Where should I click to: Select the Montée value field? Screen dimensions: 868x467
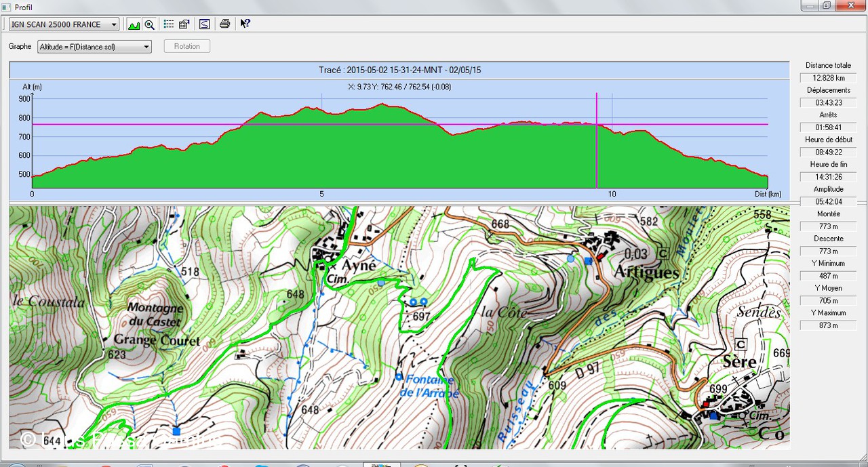(828, 226)
